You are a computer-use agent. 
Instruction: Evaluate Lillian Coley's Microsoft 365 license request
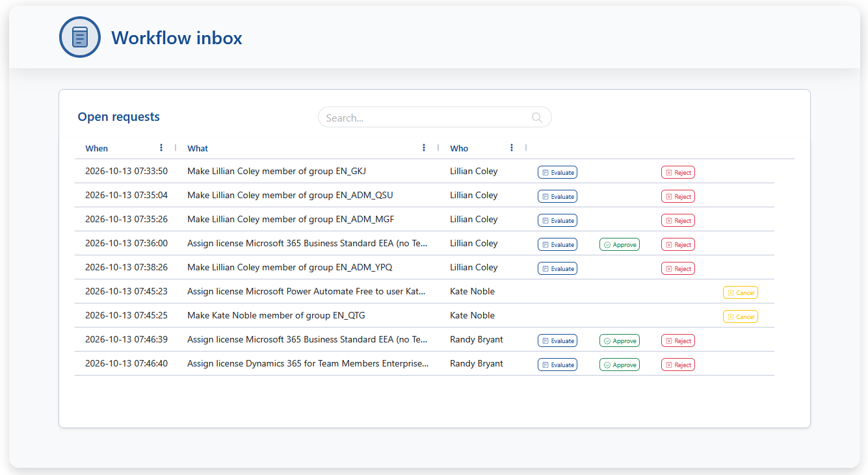557,244
